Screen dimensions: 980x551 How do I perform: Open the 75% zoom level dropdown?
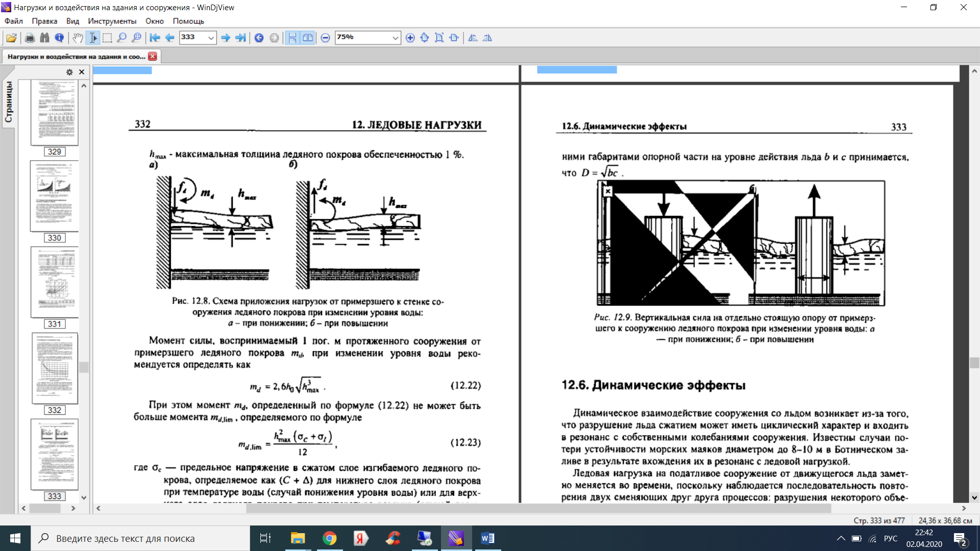tap(395, 38)
